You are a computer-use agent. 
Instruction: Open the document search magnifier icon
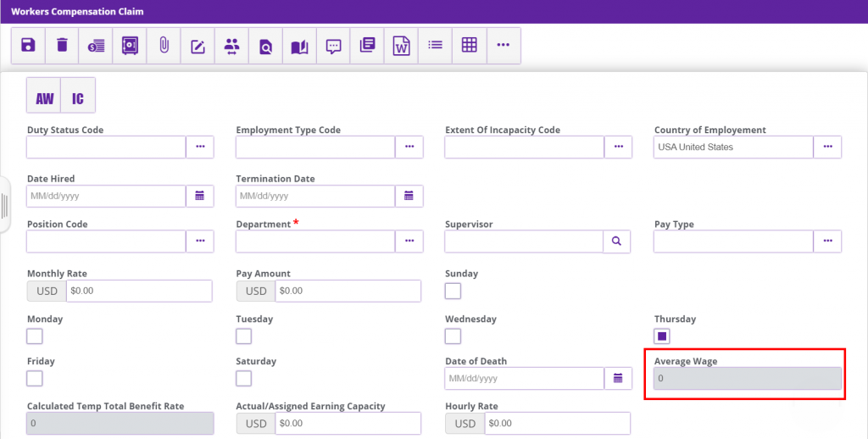[x=265, y=46]
